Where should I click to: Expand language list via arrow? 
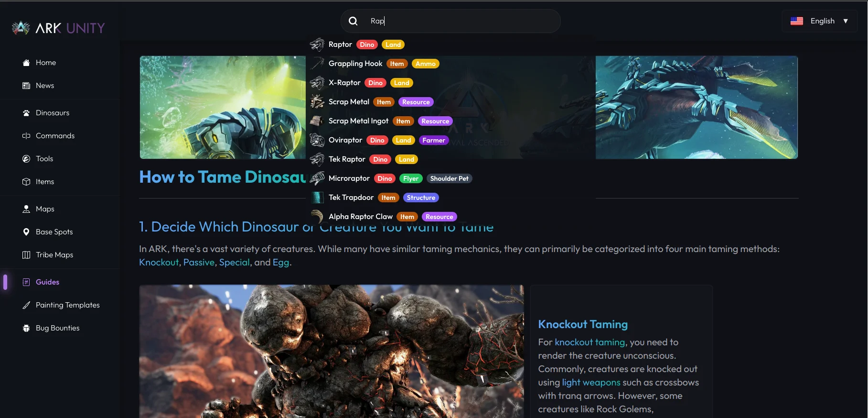pos(846,21)
